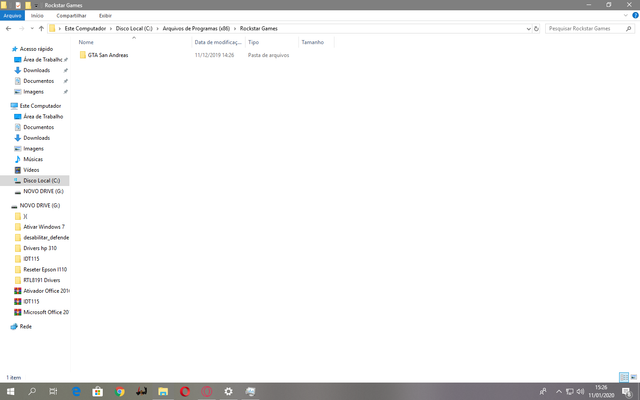Open the clock and calendar
Viewport: 640px width, 400px height.
(601, 391)
